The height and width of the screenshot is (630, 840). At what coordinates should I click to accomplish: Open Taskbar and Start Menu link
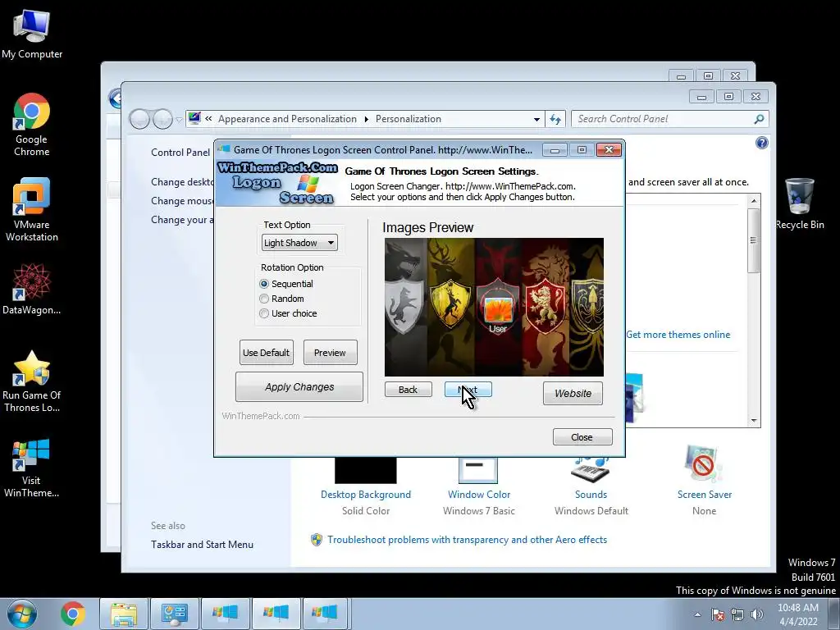pyautogui.click(x=202, y=545)
